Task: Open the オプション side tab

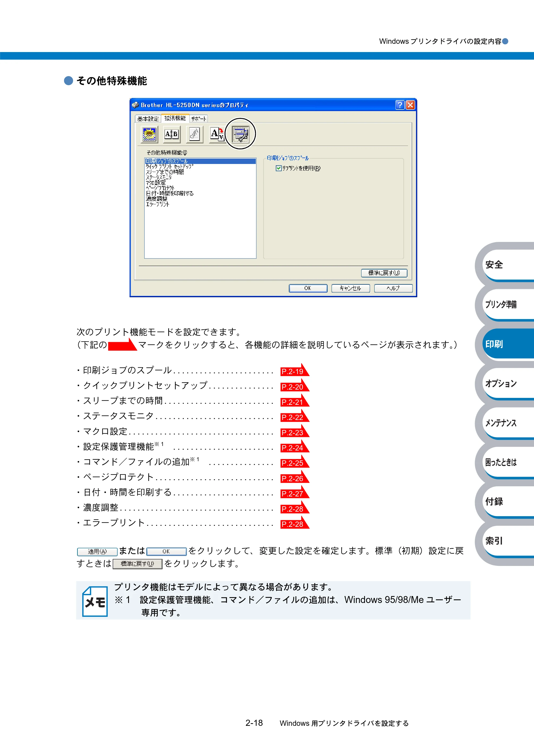Action: coord(508,383)
